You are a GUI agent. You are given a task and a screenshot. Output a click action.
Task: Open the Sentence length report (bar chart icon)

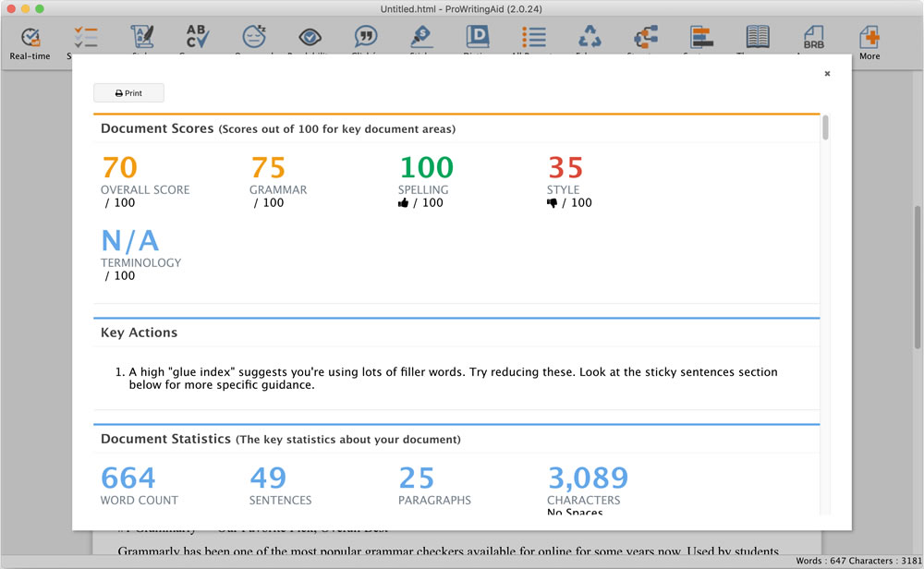click(702, 37)
